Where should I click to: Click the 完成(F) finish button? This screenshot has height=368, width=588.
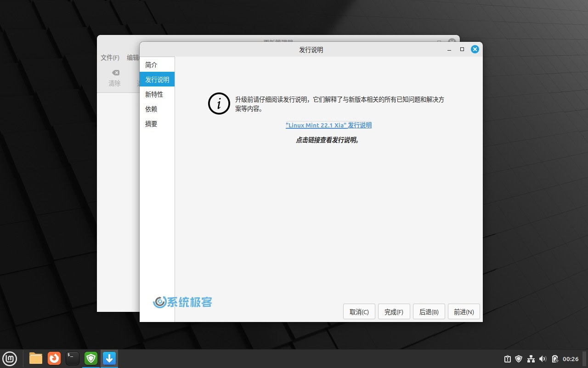click(394, 311)
